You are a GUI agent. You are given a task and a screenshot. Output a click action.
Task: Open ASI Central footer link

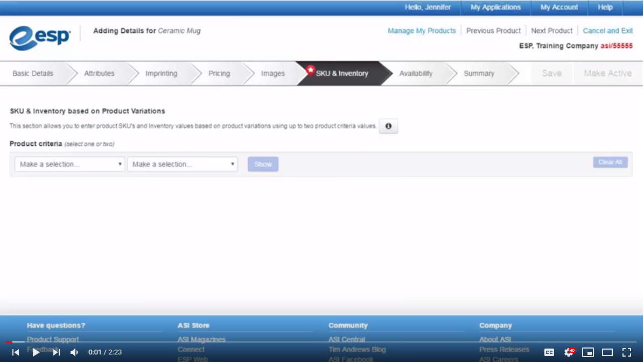[x=347, y=339]
